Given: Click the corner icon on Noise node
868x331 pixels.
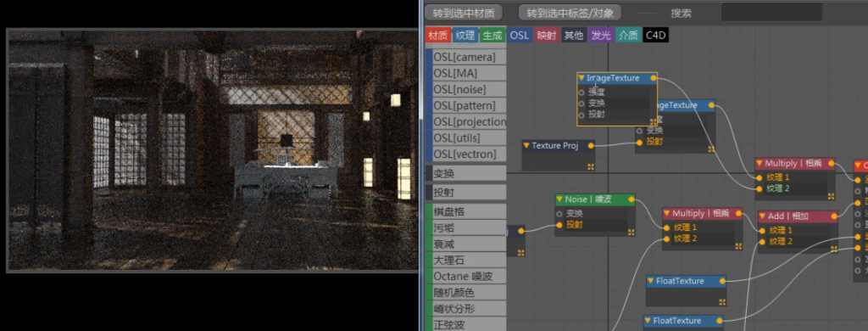Looking at the screenshot, I should pos(631,233).
